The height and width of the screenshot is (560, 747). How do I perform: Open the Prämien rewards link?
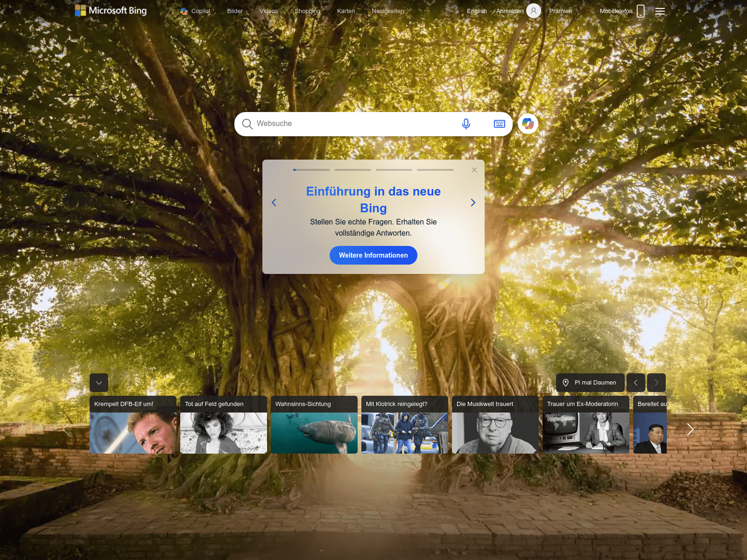(560, 11)
